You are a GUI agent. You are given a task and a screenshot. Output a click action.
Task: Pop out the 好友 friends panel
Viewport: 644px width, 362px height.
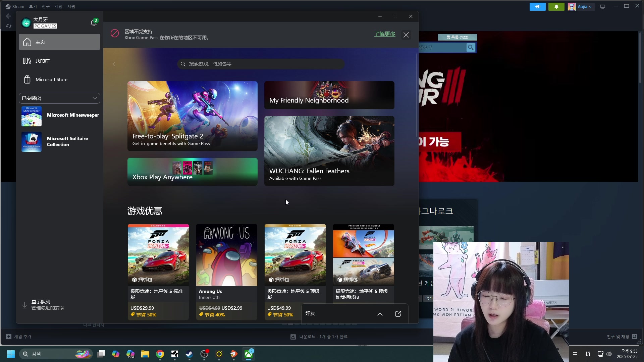pyautogui.click(x=398, y=314)
